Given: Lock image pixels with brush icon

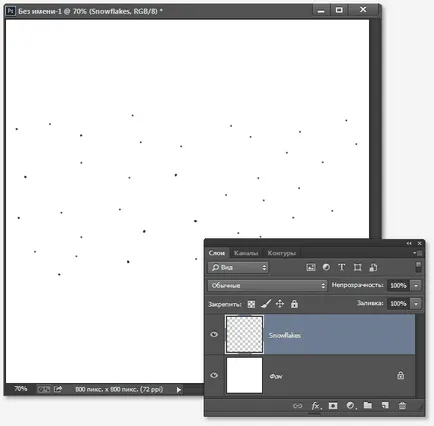Looking at the screenshot, I should 266,304.
